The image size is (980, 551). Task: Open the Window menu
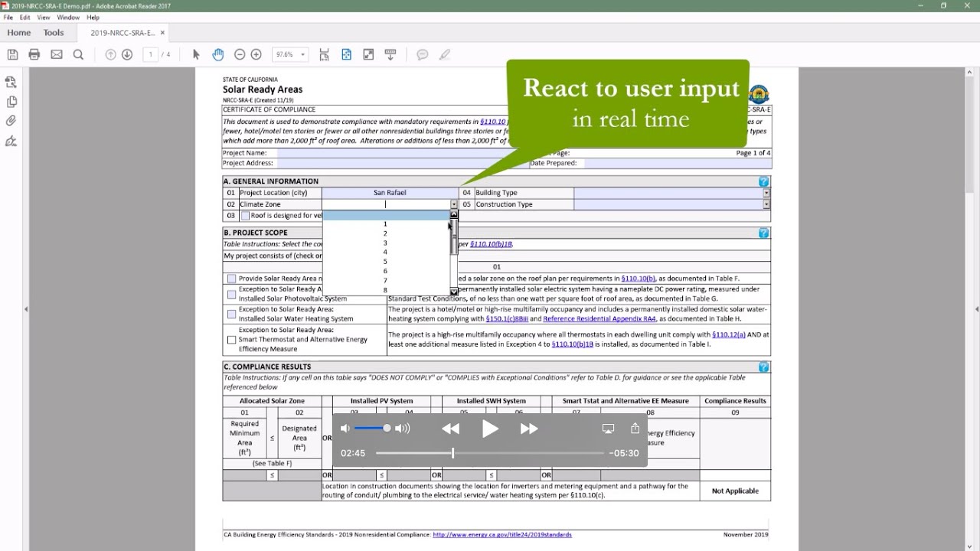click(68, 17)
